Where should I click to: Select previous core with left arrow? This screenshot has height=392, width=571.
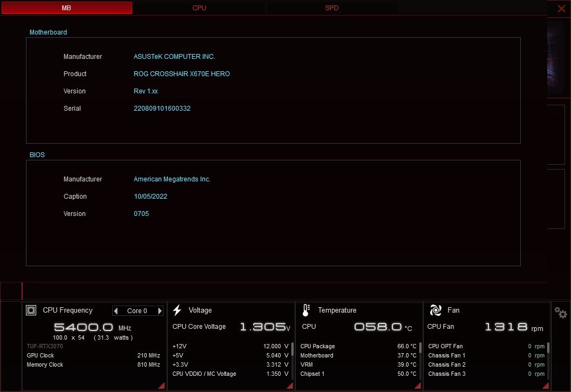pos(116,311)
